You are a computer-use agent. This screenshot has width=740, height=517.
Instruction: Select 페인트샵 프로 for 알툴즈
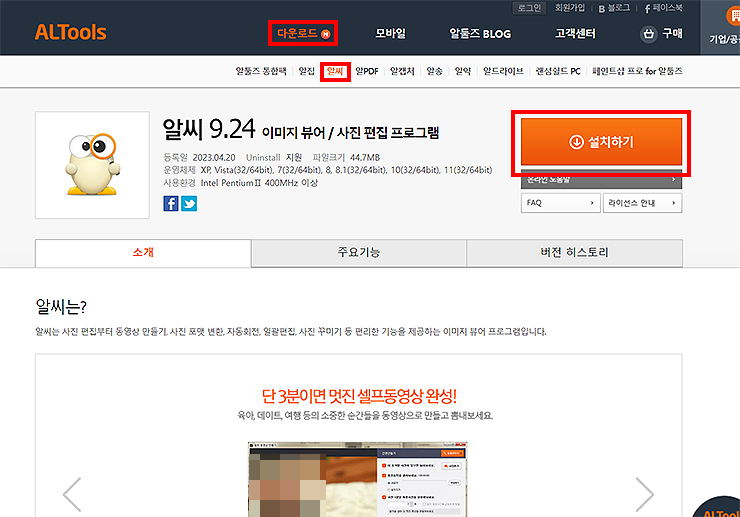pyautogui.click(x=637, y=71)
